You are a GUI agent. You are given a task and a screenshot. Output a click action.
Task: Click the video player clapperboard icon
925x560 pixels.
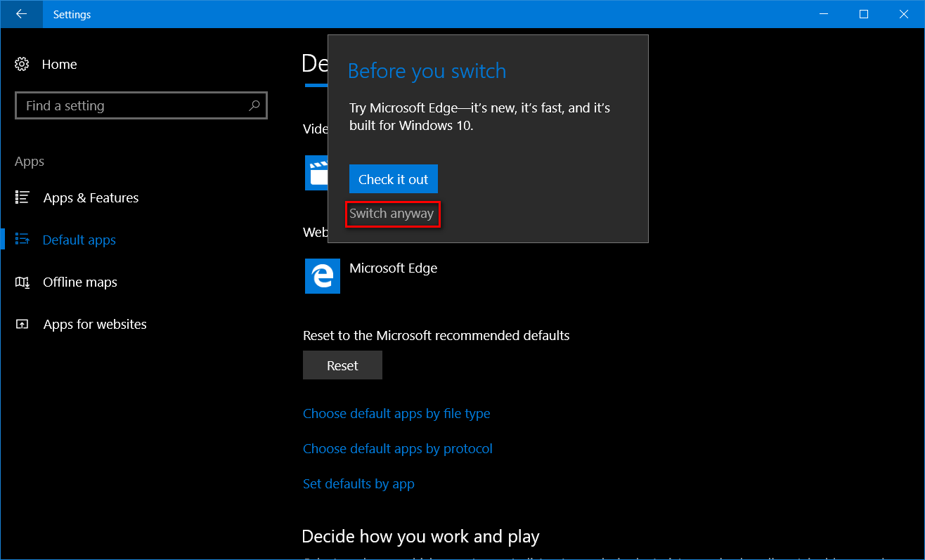(x=317, y=173)
